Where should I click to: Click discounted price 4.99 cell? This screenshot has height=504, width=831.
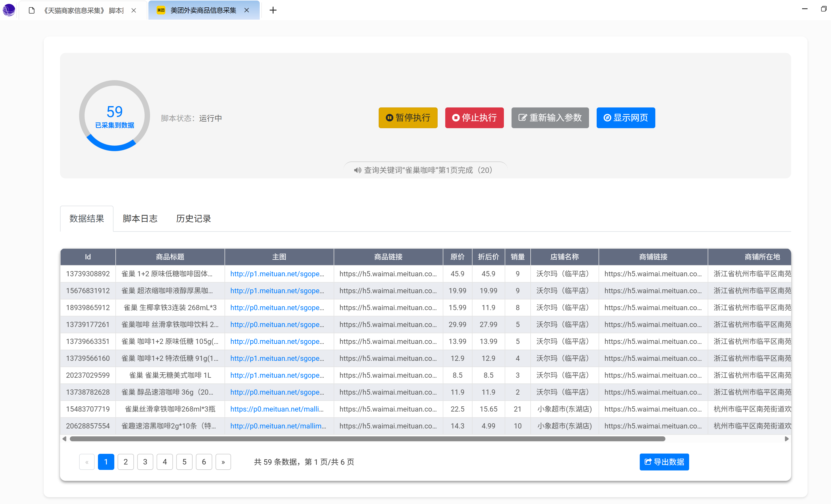point(488,426)
